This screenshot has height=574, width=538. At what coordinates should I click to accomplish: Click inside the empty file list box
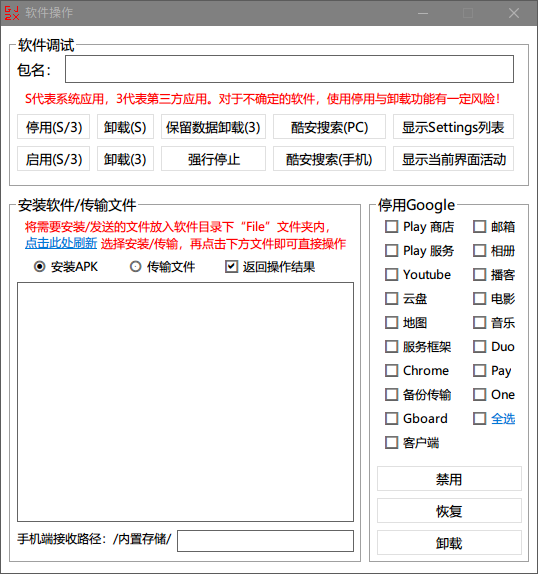point(186,402)
